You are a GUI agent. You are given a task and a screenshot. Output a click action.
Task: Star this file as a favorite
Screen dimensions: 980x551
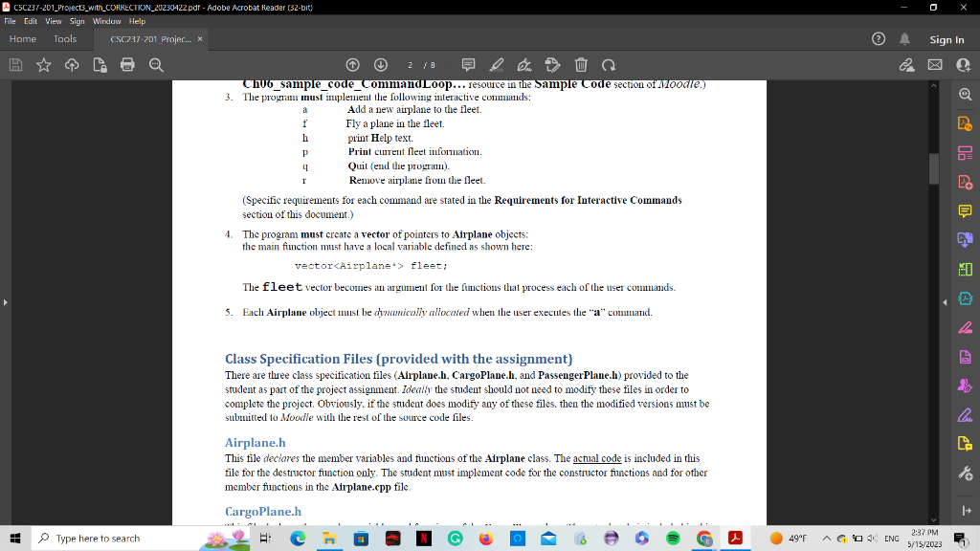point(44,65)
